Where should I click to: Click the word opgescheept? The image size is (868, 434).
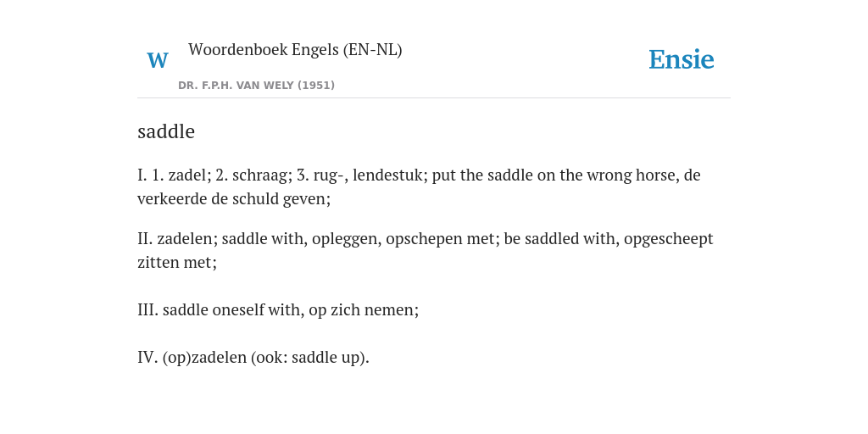pyautogui.click(x=669, y=239)
